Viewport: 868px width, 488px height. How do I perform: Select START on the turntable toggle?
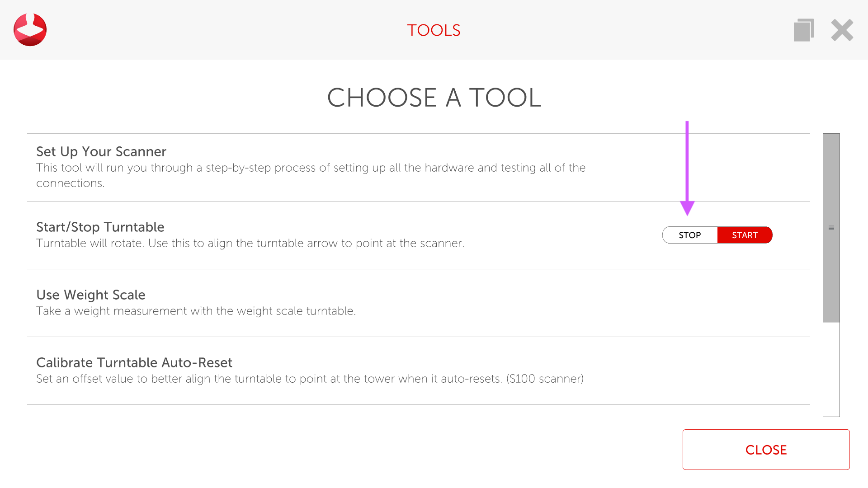tap(745, 235)
